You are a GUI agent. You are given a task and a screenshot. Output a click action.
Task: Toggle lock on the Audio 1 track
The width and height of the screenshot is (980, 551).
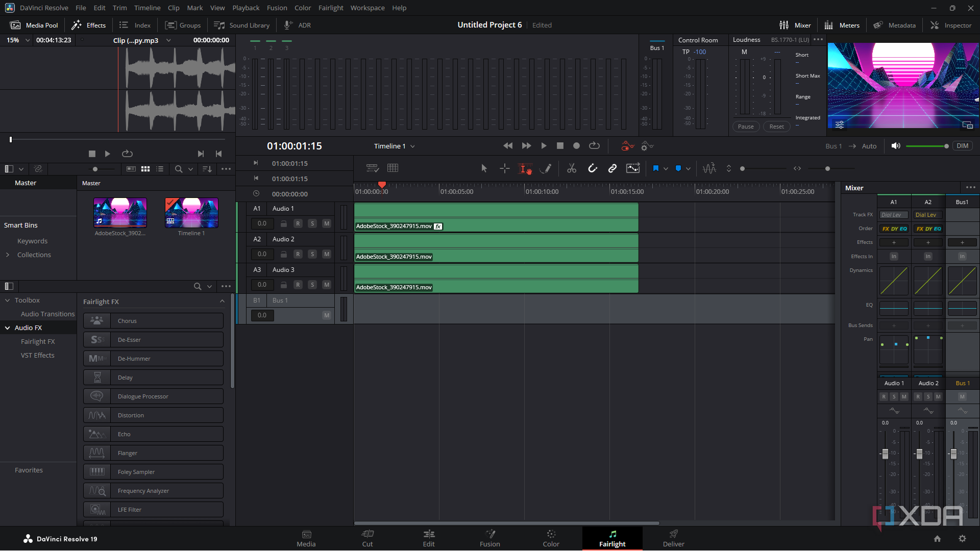point(284,223)
